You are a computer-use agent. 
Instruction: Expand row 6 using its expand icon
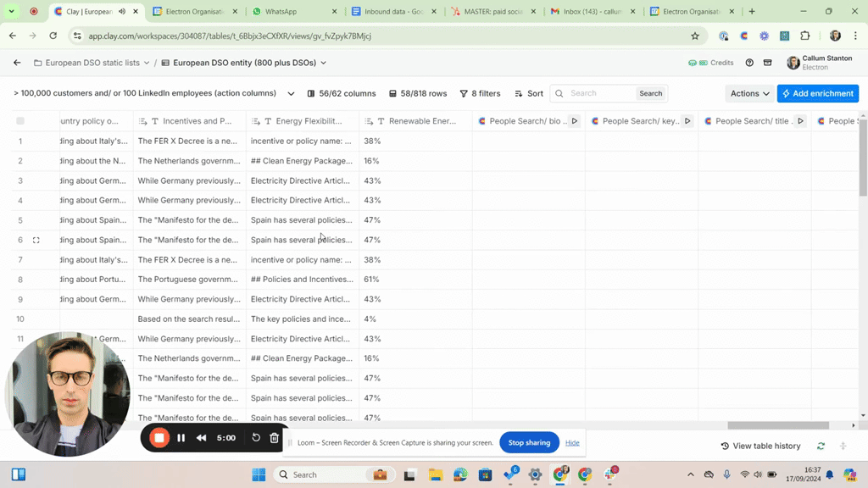[x=36, y=240]
